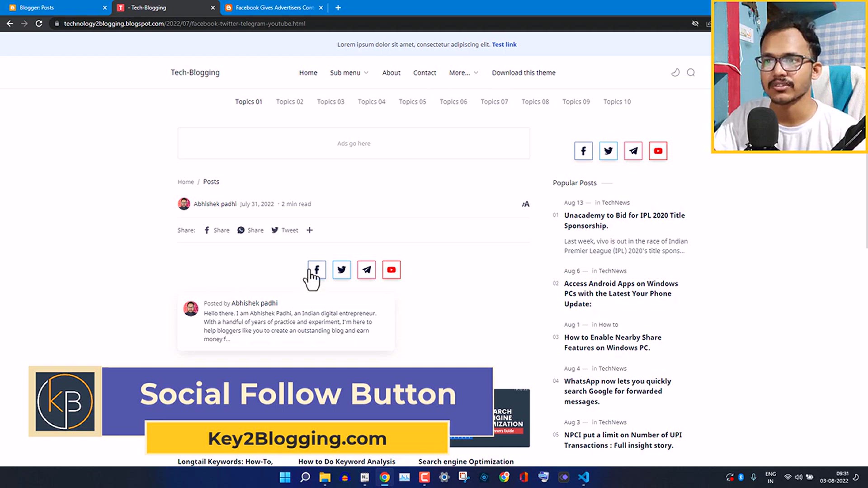
Task: Open NPCI limit on UPI Transactions post
Action: (x=623, y=440)
